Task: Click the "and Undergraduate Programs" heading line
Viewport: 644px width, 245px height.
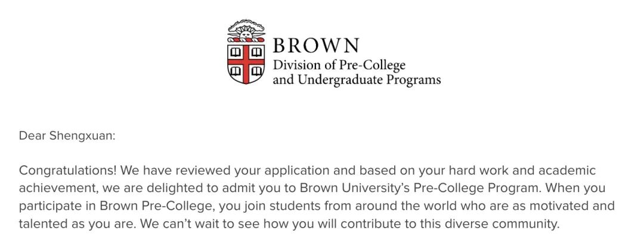Action: tap(357, 79)
